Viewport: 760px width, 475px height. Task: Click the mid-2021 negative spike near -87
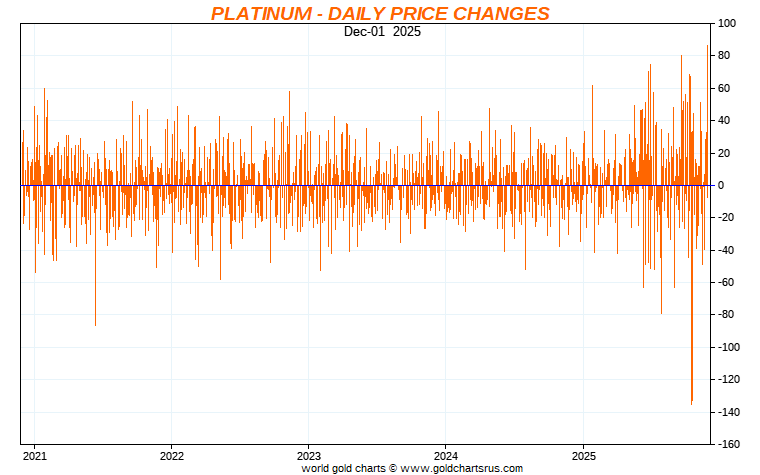(x=95, y=255)
